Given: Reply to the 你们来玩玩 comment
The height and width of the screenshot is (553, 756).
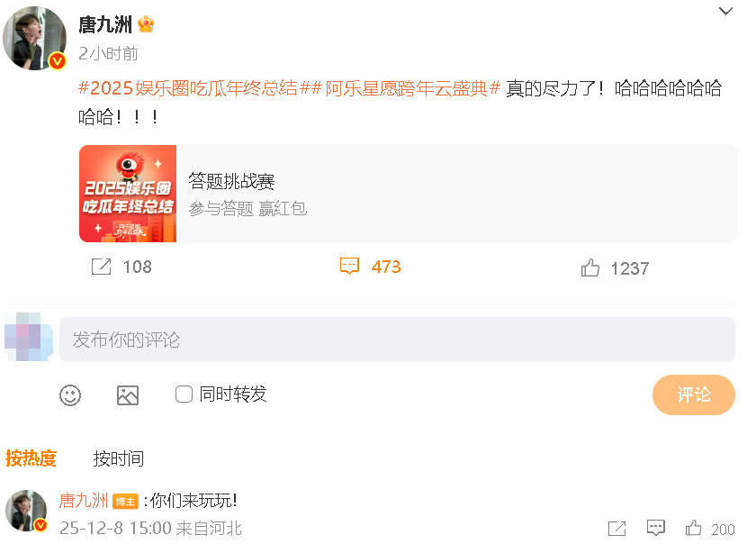Looking at the screenshot, I should (x=656, y=528).
